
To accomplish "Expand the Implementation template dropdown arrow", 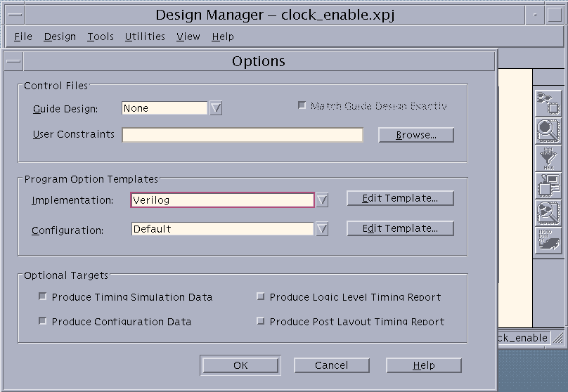I will coord(322,200).
